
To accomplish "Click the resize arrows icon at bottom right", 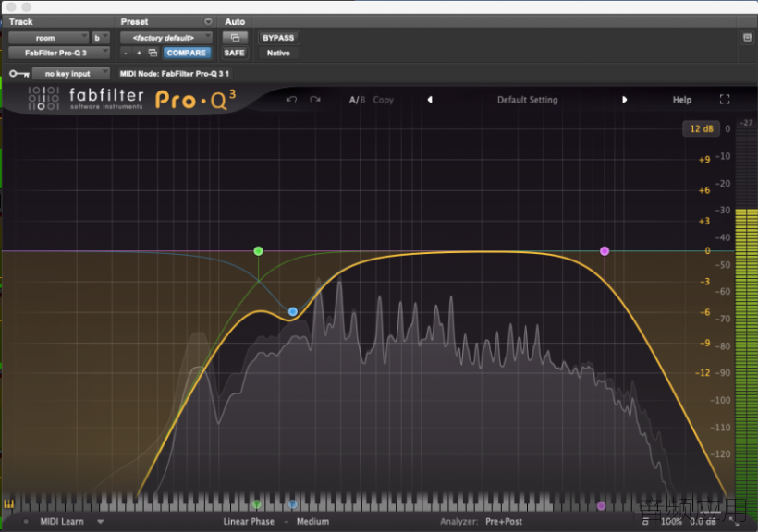I will [x=734, y=522].
